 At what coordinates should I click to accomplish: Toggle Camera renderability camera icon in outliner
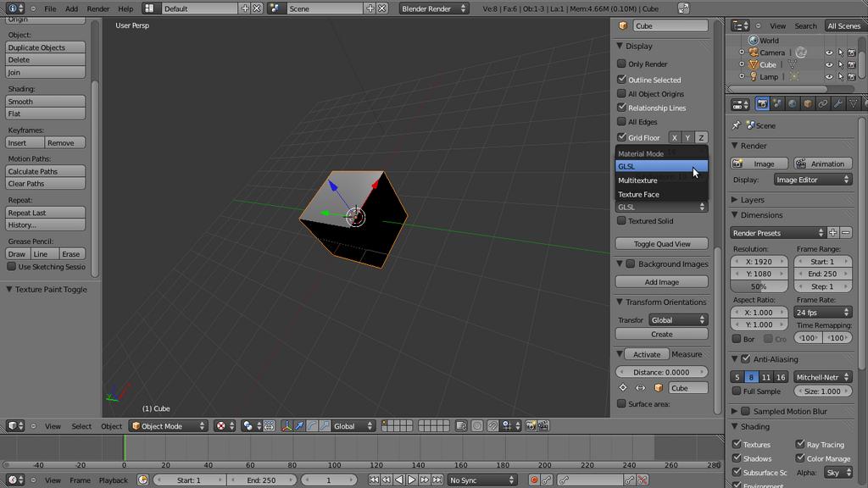[x=853, y=53]
